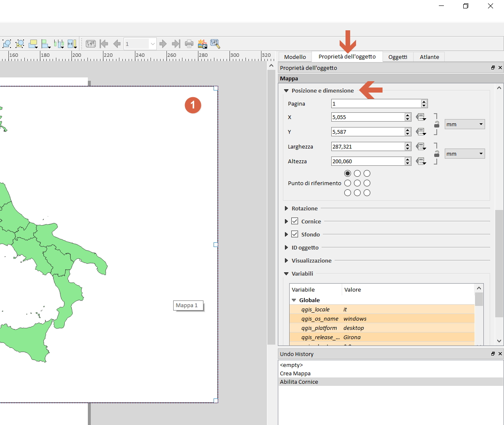The width and height of the screenshot is (504, 425).
Task: Open atlas settings icon with wrench
Action: click(215, 44)
